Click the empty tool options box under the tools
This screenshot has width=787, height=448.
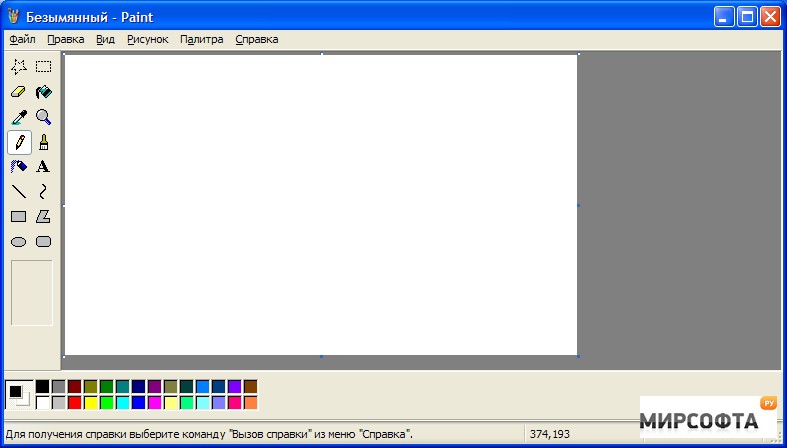(32, 292)
